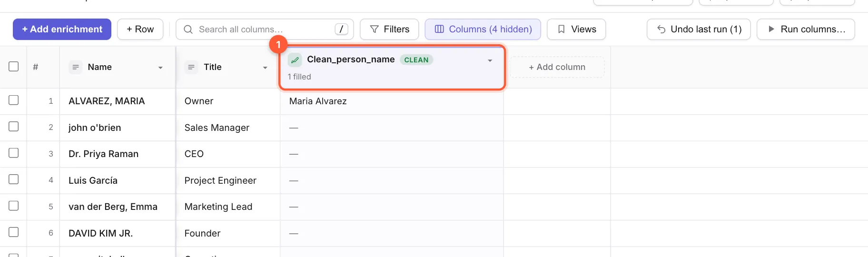The width and height of the screenshot is (868, 257).
Task: Undo last run (1)
Action: (x=699, y=29)
